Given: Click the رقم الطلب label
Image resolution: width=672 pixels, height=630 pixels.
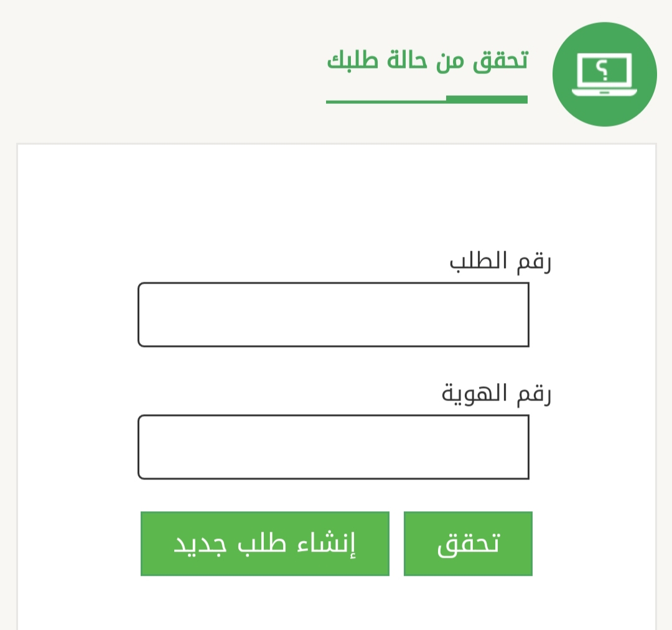Looking at the screenshot, I should (x=500, y=262).
